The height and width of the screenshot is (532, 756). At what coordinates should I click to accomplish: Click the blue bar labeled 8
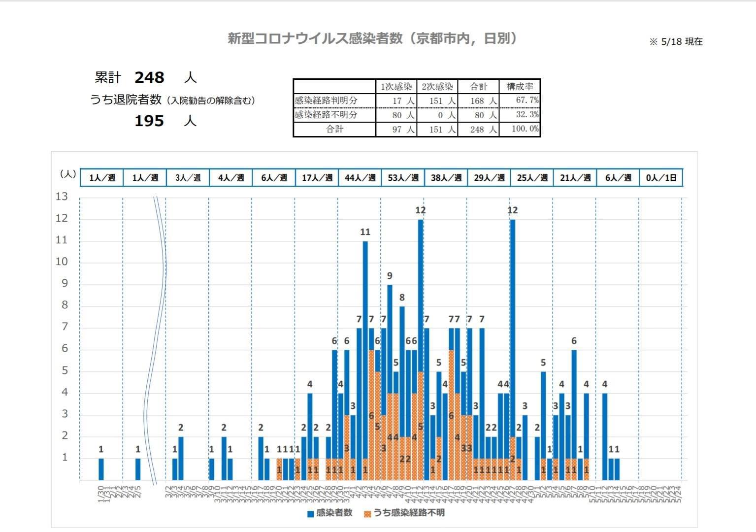point(402,365)
